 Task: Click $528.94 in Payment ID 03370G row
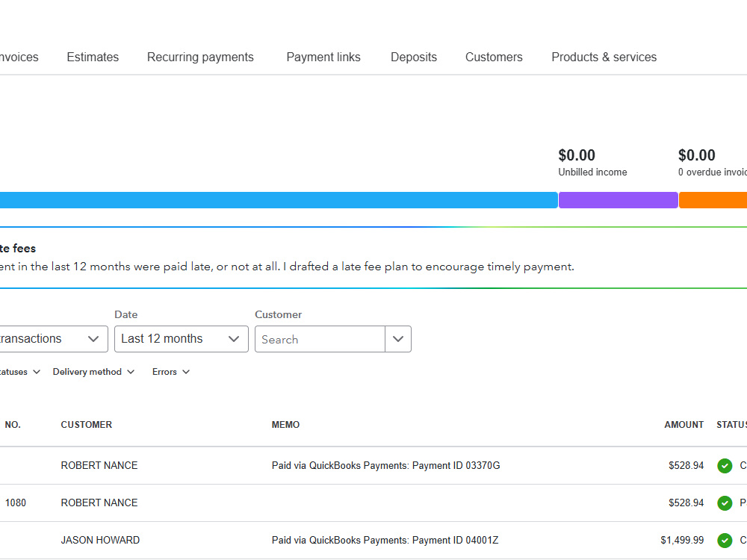pos(686,466)
